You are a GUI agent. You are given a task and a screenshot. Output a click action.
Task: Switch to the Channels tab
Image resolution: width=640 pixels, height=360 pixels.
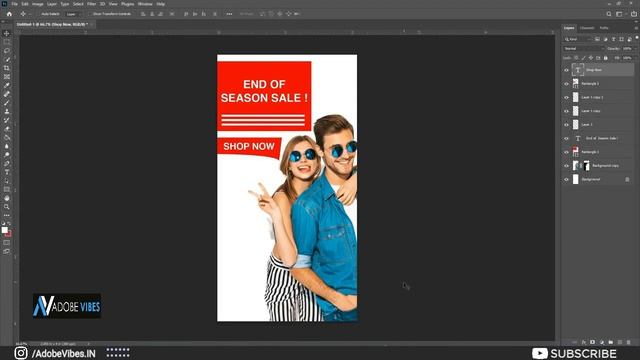(x=587, y=28)
